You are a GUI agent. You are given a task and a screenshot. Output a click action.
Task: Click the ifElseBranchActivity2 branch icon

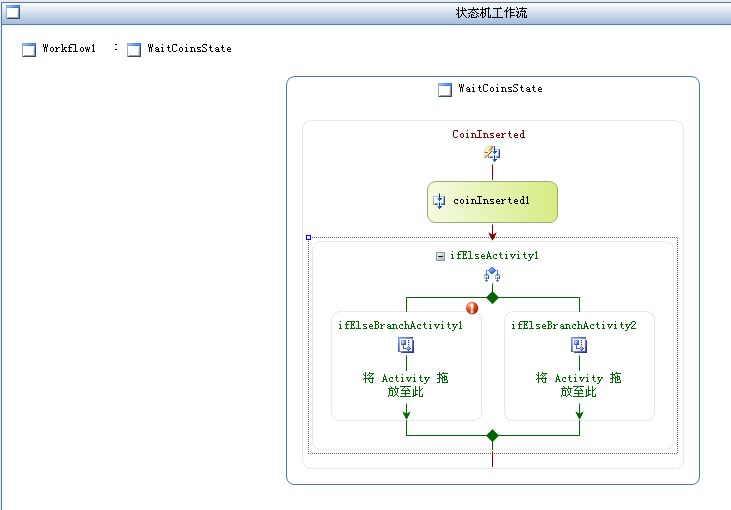pos(579,345)
